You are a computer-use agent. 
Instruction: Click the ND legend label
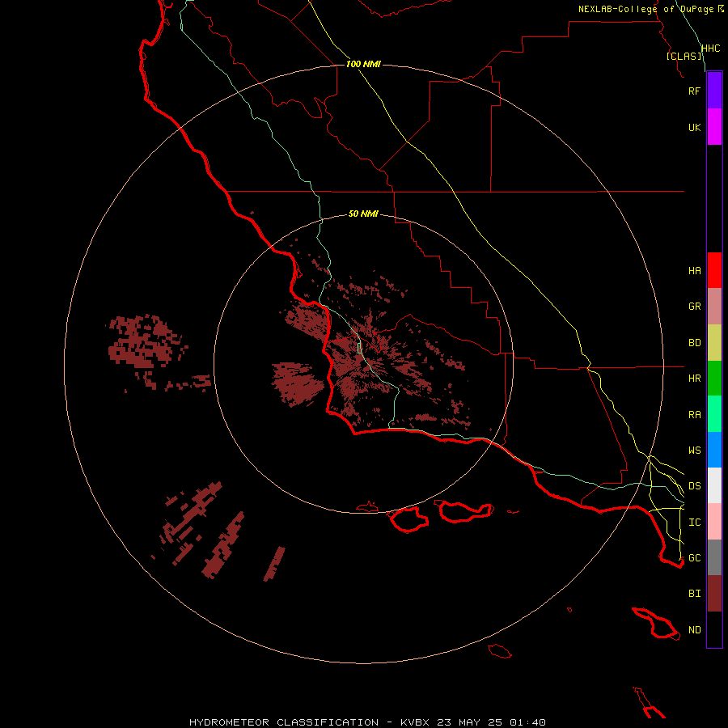[695, 630]
